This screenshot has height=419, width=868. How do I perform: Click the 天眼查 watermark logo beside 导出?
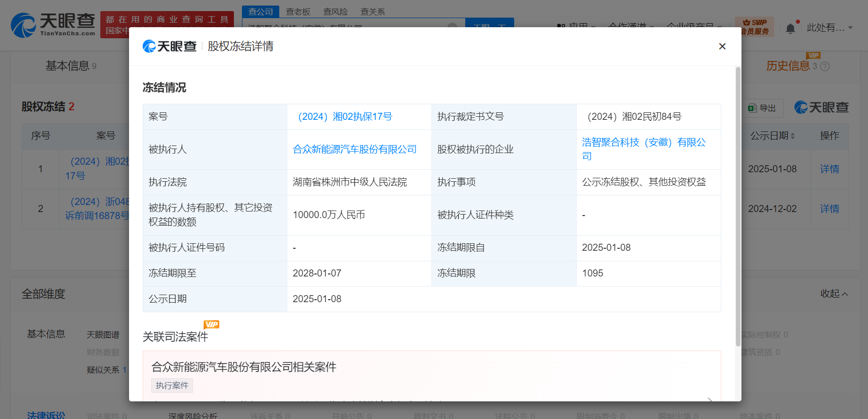(x=822, y=107)
